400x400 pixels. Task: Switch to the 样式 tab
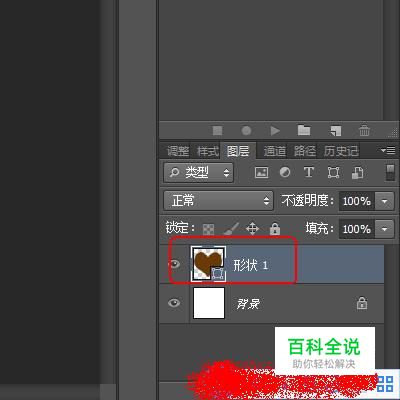(x=208, y=151)
